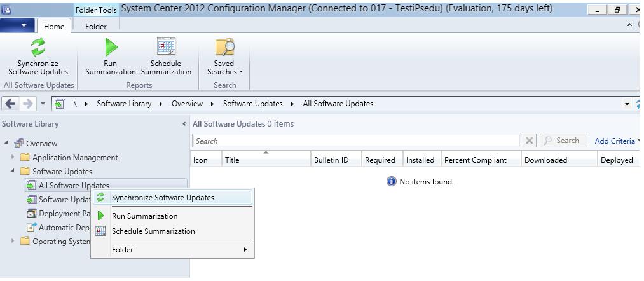
Task: Click Schedule Summarization ribbon calendar icon
Action: pos(166,46)
